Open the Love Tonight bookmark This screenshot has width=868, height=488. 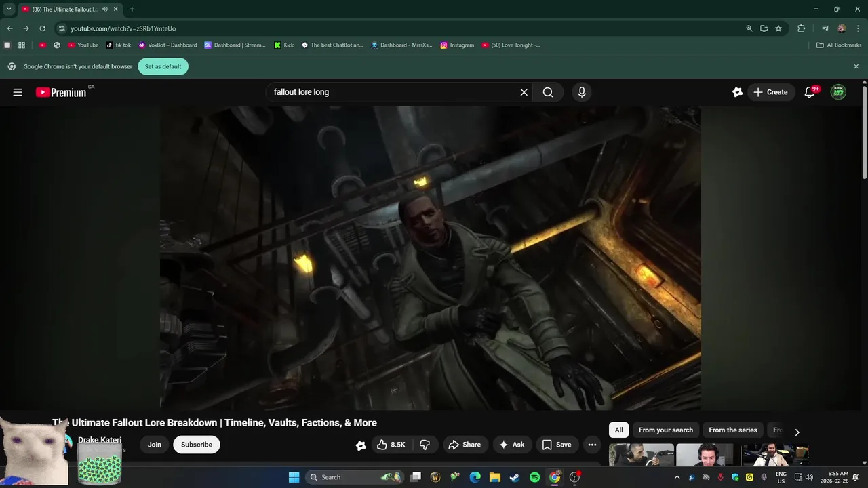(x=511, y=45)
